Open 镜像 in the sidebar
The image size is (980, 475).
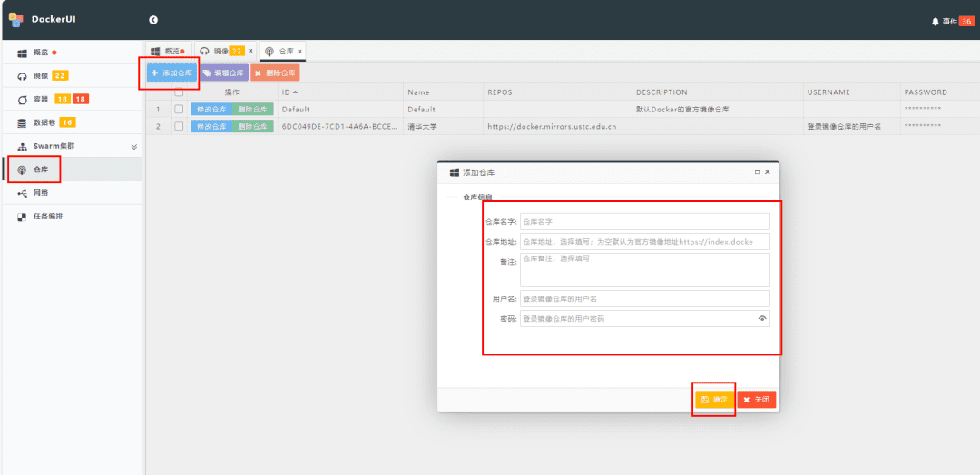(x=41, y=75)
